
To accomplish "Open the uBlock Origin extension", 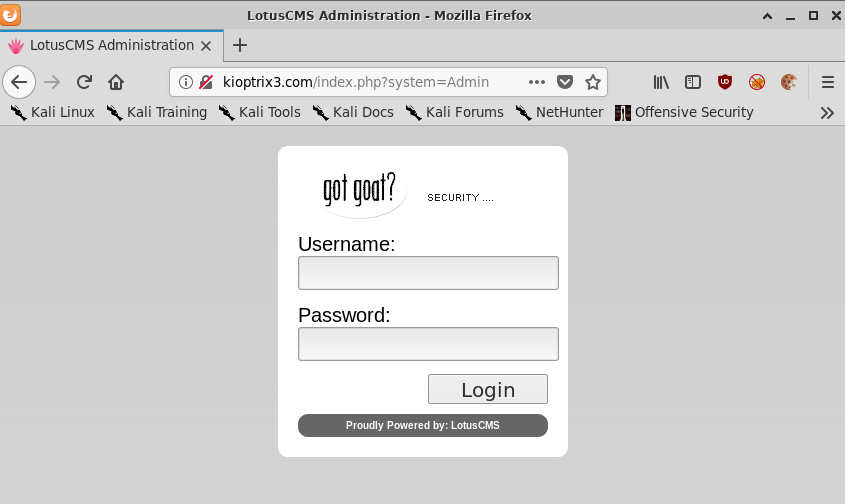I will (x=725, y=82).
